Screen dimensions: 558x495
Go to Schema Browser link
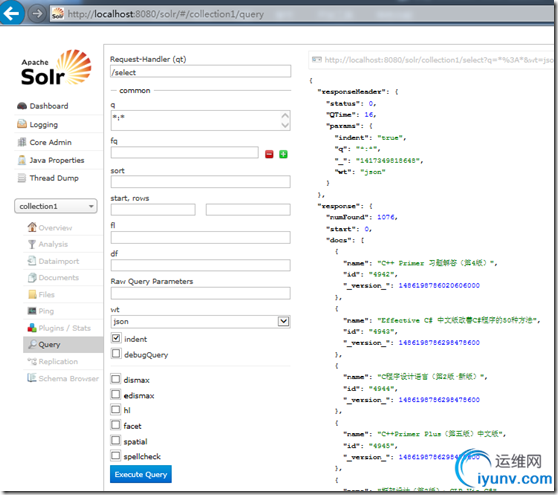tap(69, 378)
